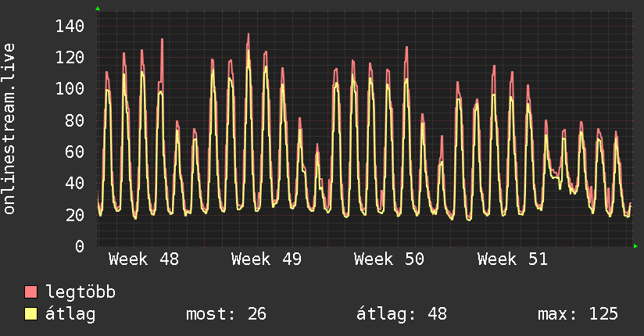Click the Week 48 x-axis label
Image resolution: width=644 pixels, height=336 pixels.
[144, 259]
